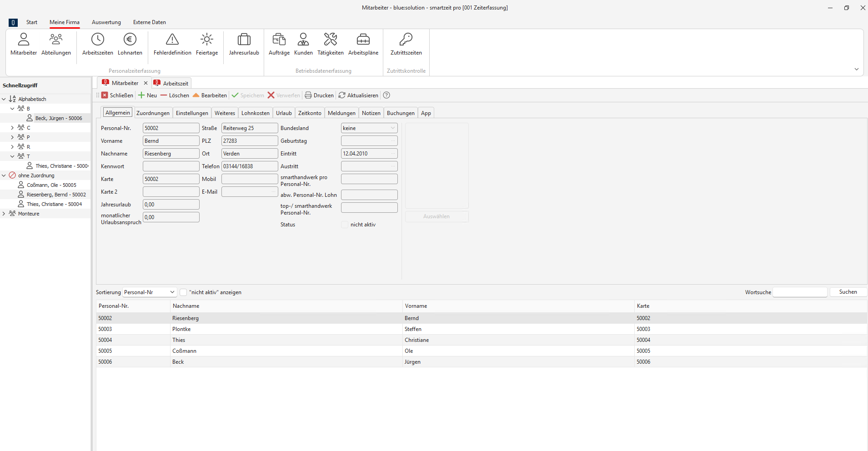This screenshot has width=868, height=451.
Task: Open the Austritt date picker
Action: [393, 166]
